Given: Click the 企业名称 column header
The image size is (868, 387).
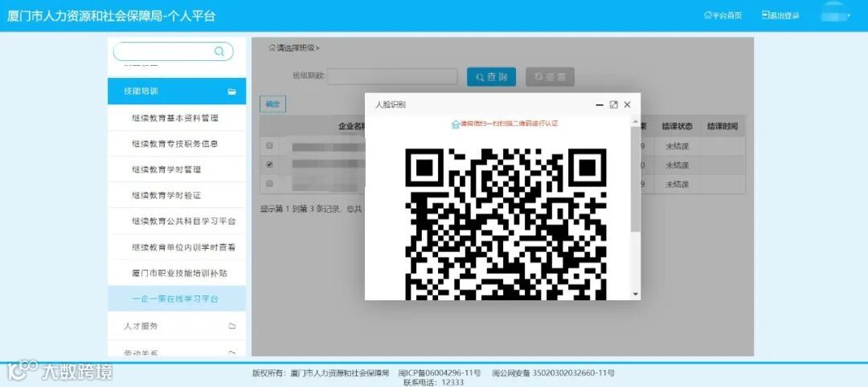Looking at the screenshot, I should click(x=351, y=126).
